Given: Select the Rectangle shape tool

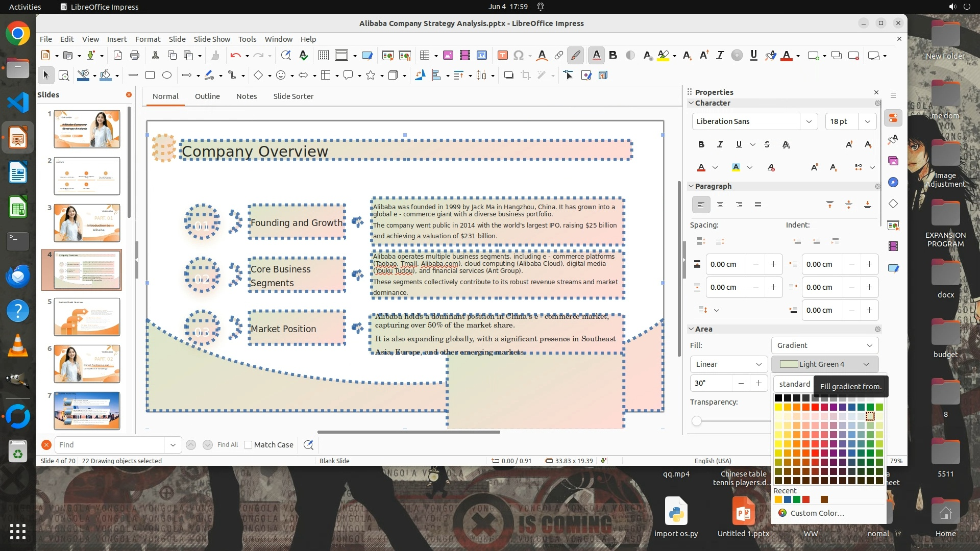Looking at the screenshot, I should [x=150, y=76].
